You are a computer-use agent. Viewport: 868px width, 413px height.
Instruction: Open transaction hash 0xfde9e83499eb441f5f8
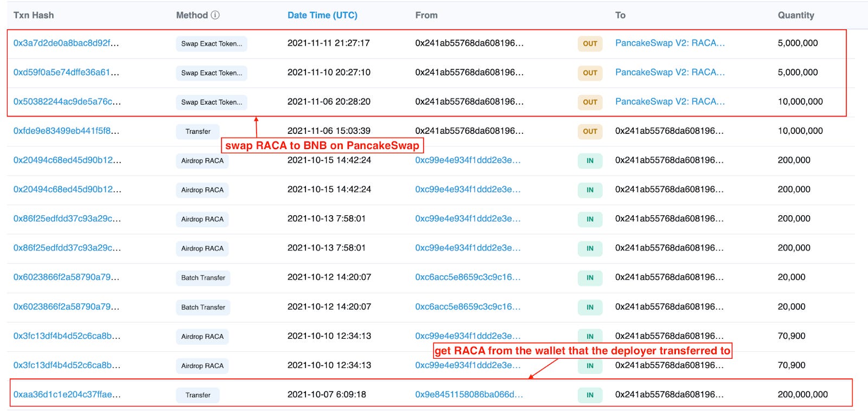[x=66, y=131]
